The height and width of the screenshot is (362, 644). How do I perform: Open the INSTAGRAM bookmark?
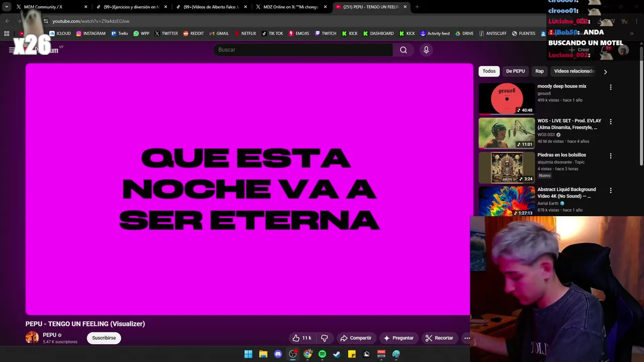tap(91, 34)
